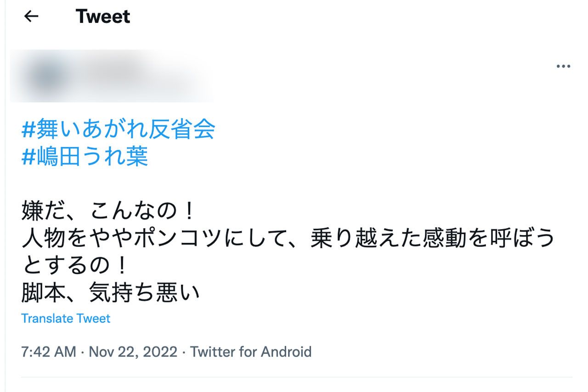Tap Translate Tweet to see English version

(x=66, y=318)
